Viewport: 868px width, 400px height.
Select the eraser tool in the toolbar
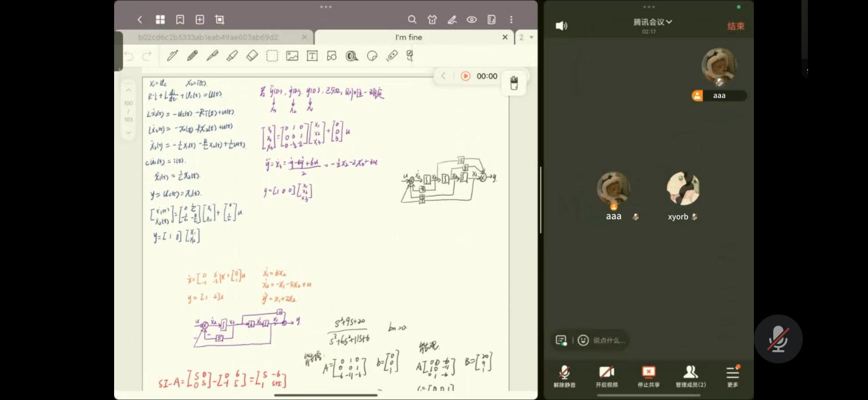(x=252, y=56)
